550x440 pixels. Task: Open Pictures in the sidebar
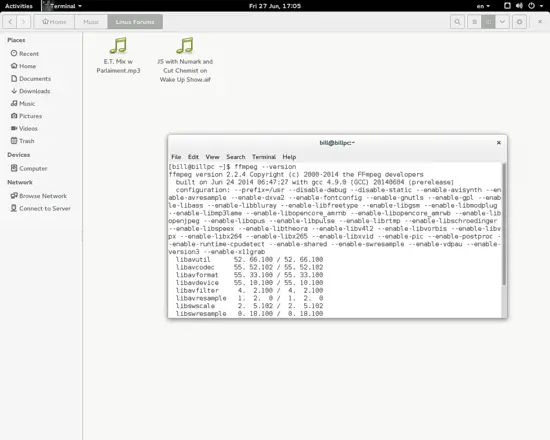pos(26,116)
